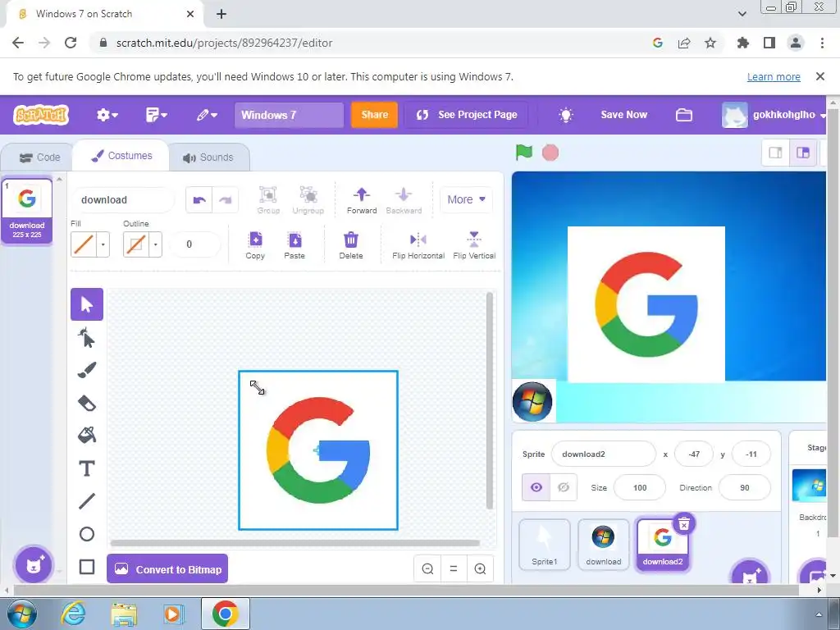This screenshot has height=630, width=840.
Task: Switch to small stage layout
Action: pos(775,153)
